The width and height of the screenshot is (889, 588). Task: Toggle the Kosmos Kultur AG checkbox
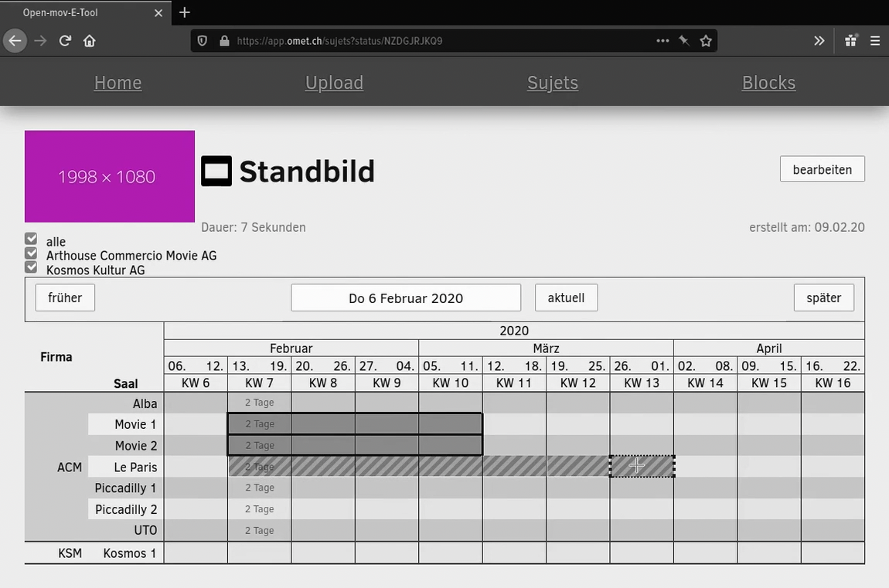[31, 267]
